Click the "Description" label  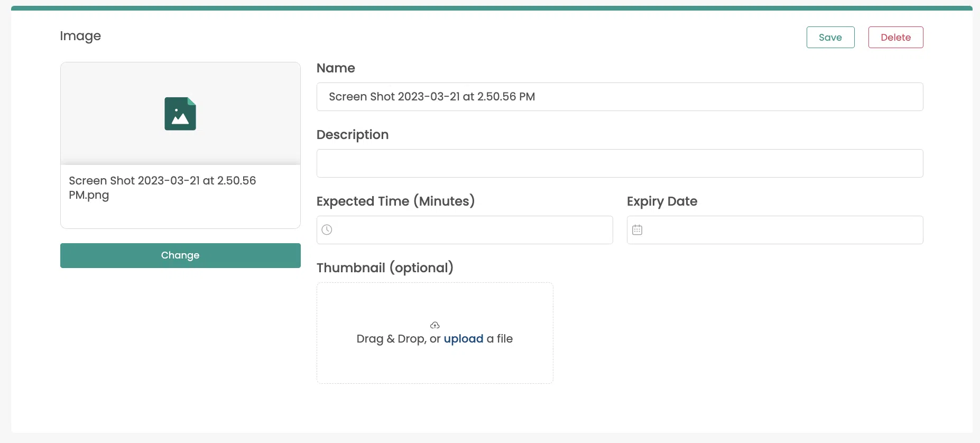tap(353, 135)
